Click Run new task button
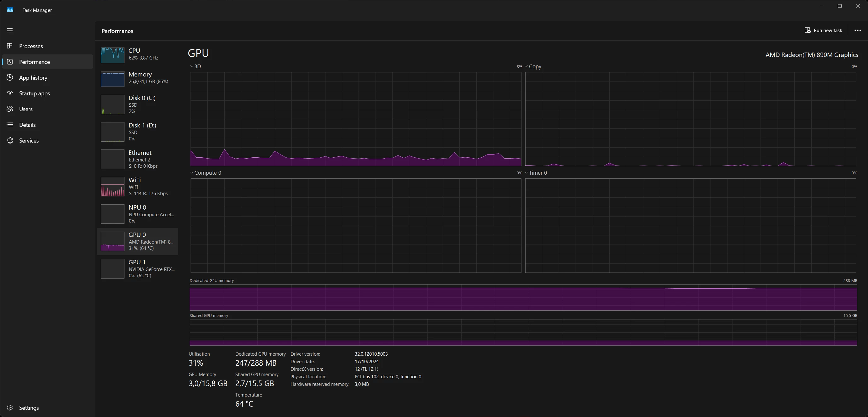Image resolution: width=868 pixels, height=417 pixels. point(823,30)
